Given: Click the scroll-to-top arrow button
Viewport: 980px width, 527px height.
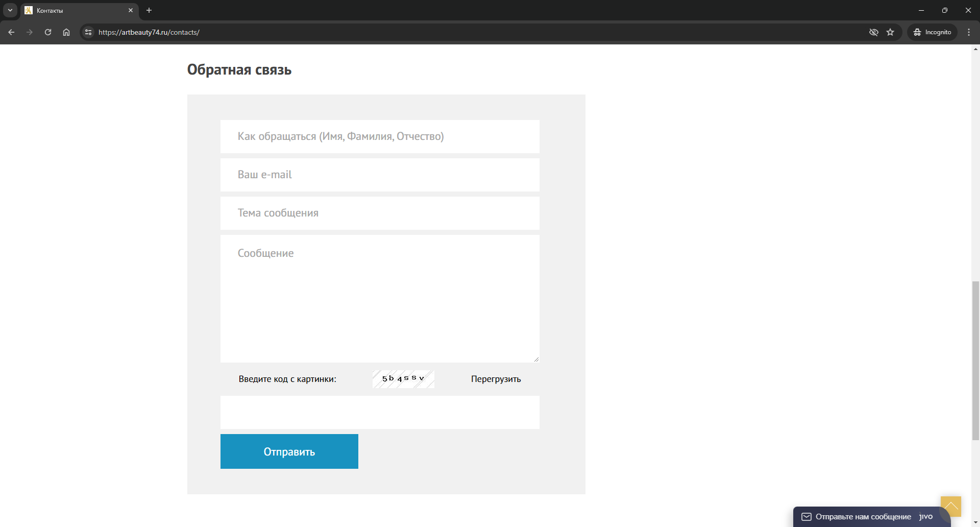Looking at the screenshot, I should pos(950,506).
